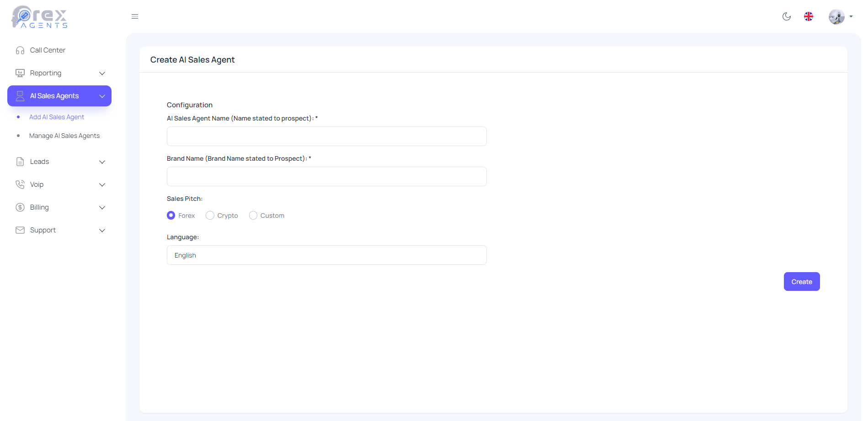The width and height of the screenshot is (868, 421).
Task: Open the Language dropdown showing English
Action: 326,255
